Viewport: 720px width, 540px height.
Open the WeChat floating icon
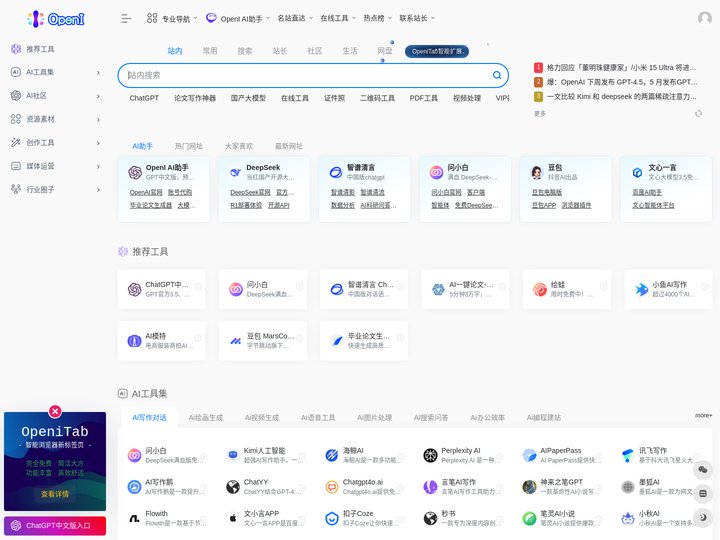click(x=703, y=469)
